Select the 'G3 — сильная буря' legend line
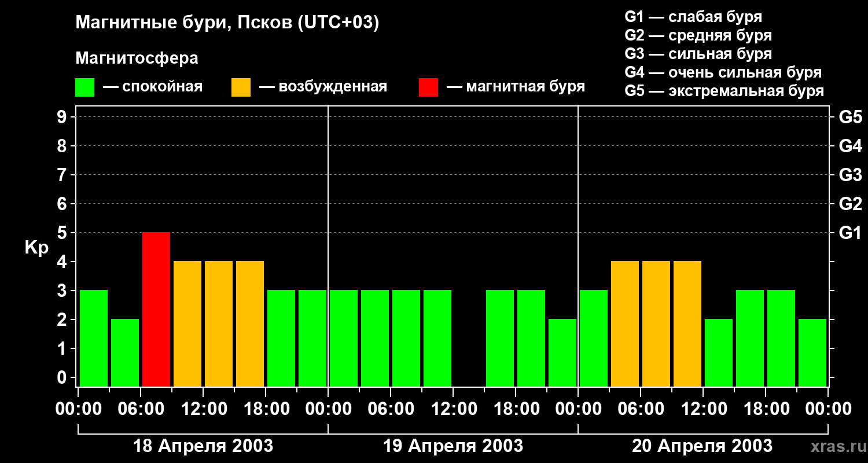The image size is (868, 463). [x=698, y=54]
